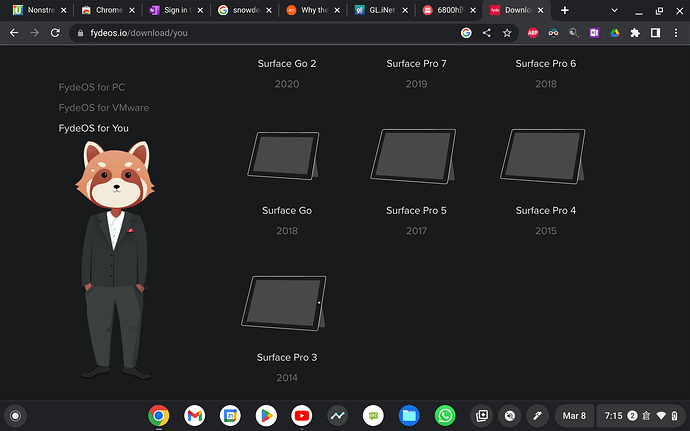Close the Nonstre tab
The image size is (690, 431).
point(63,10)
